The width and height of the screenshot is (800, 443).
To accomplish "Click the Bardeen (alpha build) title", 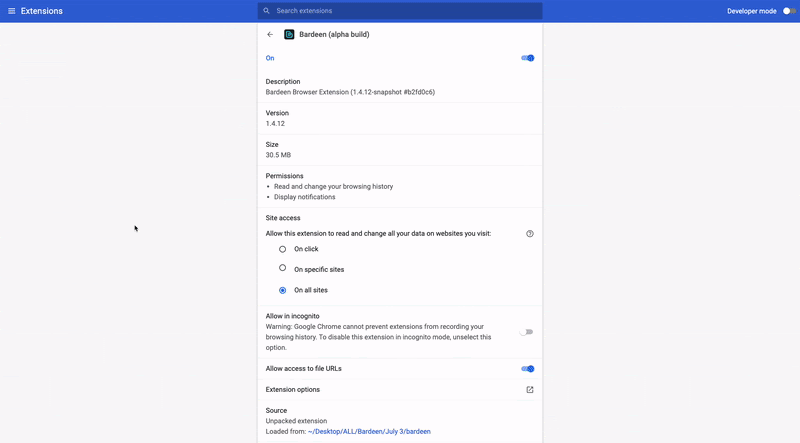I will [334, 34].
